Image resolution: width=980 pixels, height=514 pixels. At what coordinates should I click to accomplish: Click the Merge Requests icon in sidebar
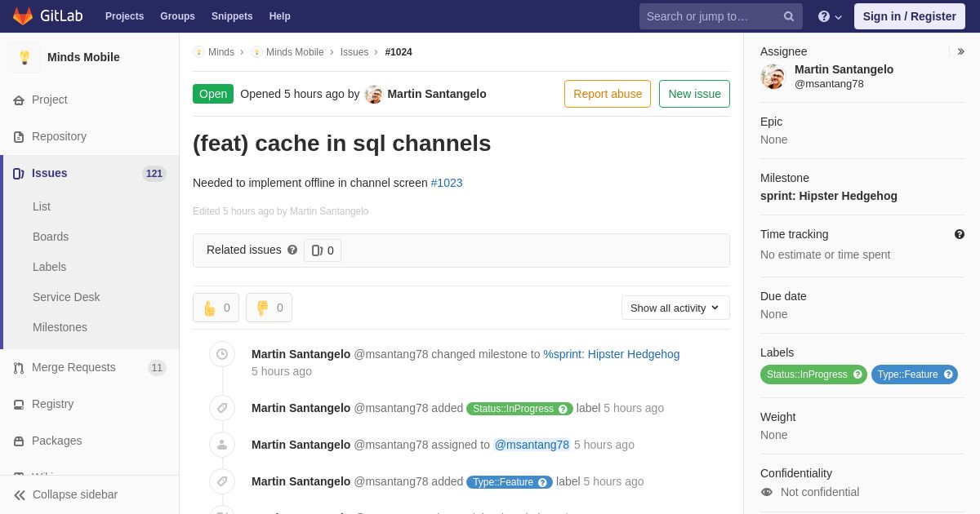[x=19, y=368]
